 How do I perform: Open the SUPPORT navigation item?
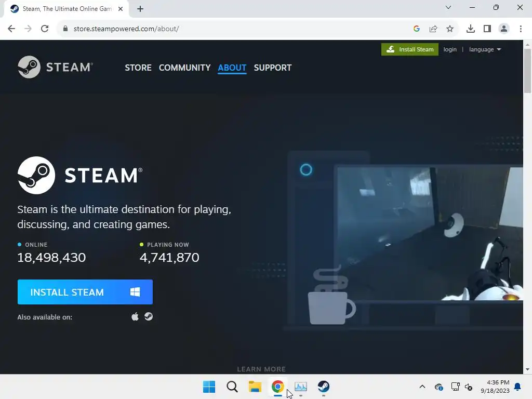272,68
